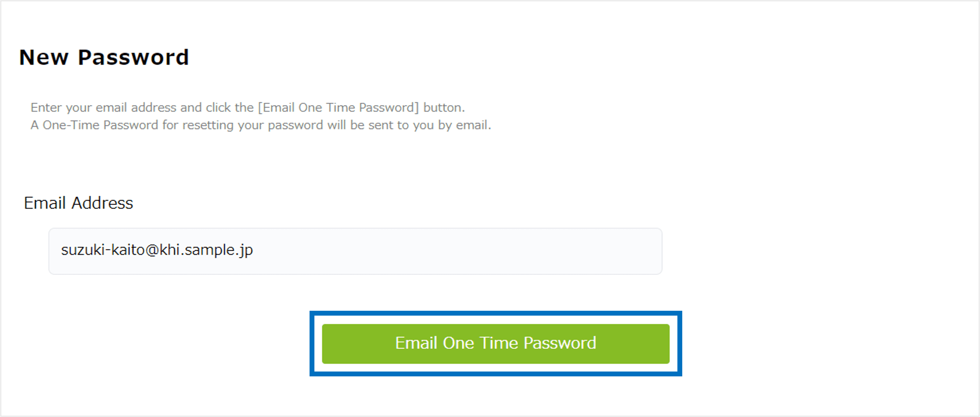The width and height of the screenshot is (980, 417).
Task: Click the word "New" in the heading
Action: (44, 57)
